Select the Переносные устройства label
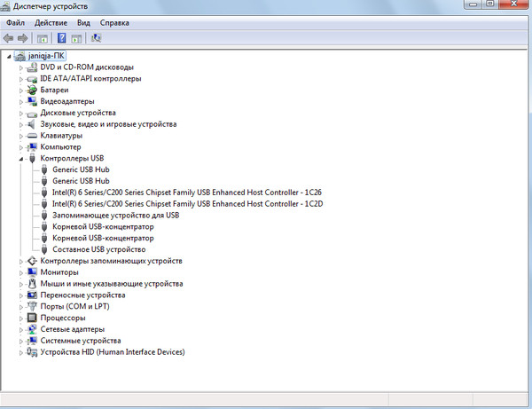 point(82,295)
